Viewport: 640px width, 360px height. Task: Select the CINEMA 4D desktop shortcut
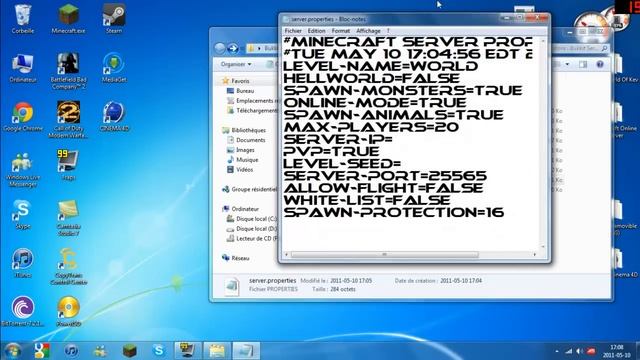coord(114,116)
